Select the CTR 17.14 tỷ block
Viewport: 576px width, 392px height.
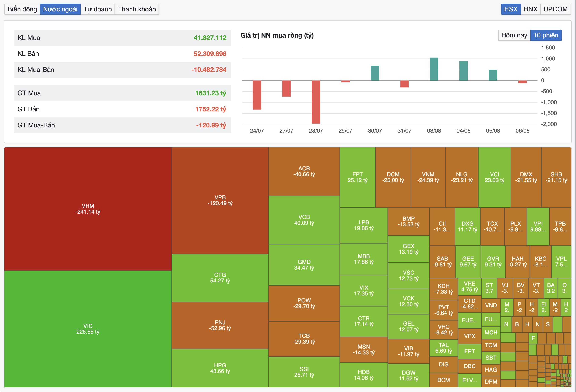pyautogui.click(x=364, y=321)
